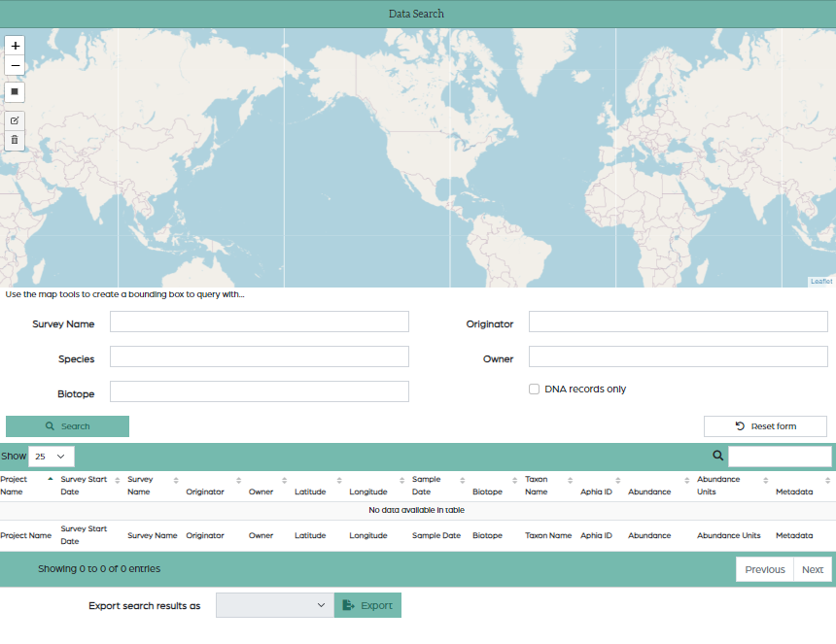
Task: Click the table search magnifier icon
Action: [718, 456]
